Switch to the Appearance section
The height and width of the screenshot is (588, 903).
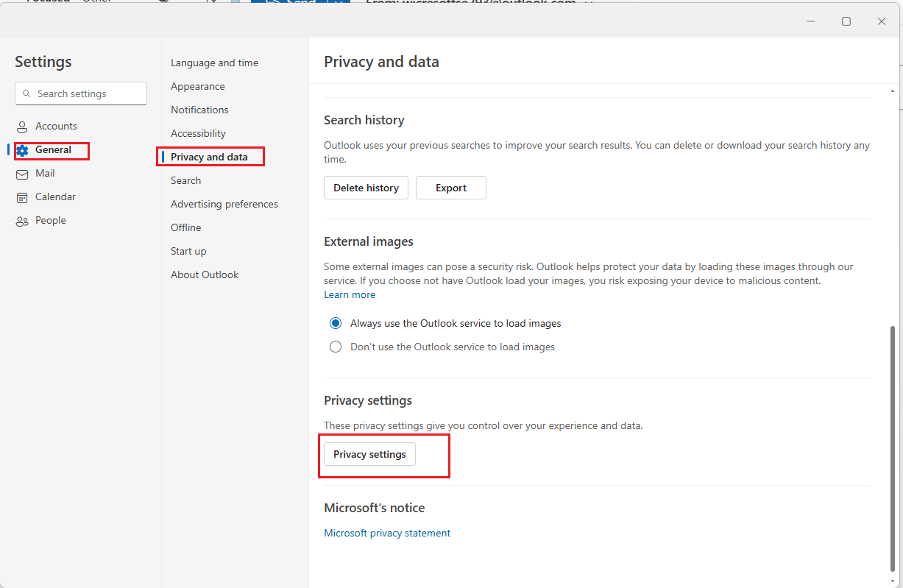pyautogui.click(x=197, y=86)
